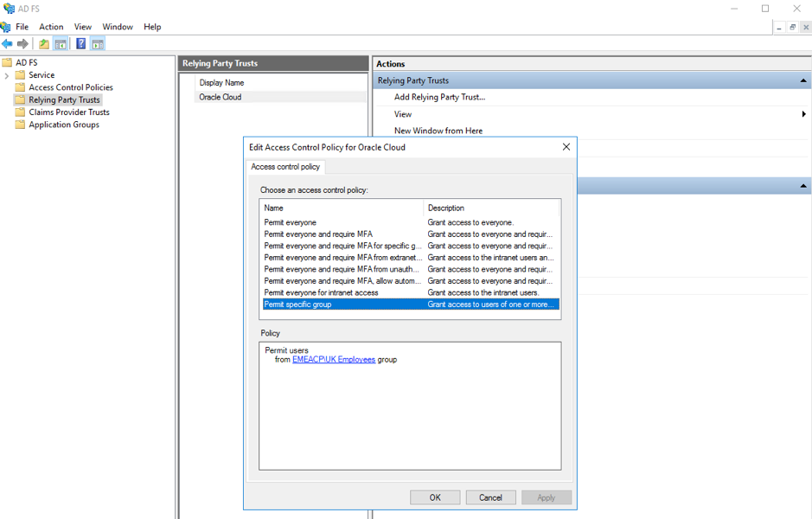Click Add Relying Party Trust action
Viewport: 812px width, 519px height.
pos(439,97)
